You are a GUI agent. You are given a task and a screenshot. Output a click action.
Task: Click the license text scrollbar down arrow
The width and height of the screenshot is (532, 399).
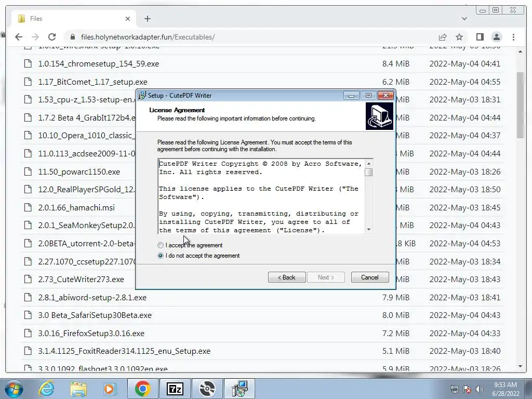pyautogui.click(x=369, y=230)
